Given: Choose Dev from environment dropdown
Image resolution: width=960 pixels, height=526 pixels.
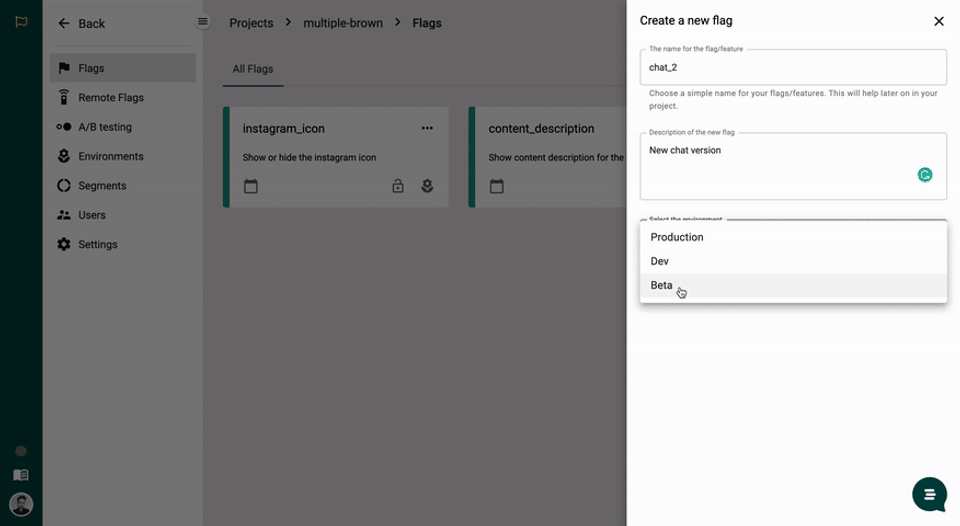Looking at the screenshot, I should pyautogui.click(x=793, y=261).
